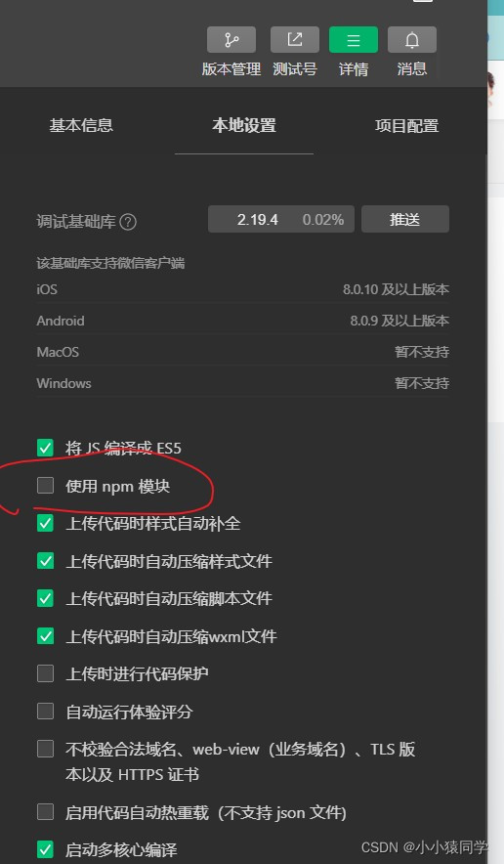Uncheck 上传代码时样式自动补全

(45, 523)
